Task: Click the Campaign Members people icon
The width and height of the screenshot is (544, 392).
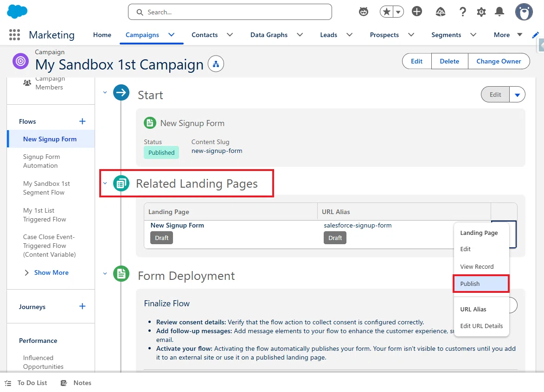Action: coord(27,83)
